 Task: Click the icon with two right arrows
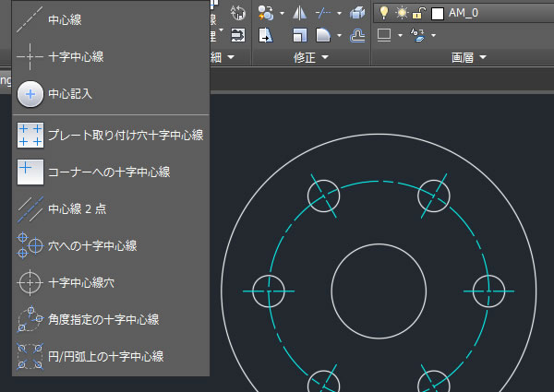(238, 35)
